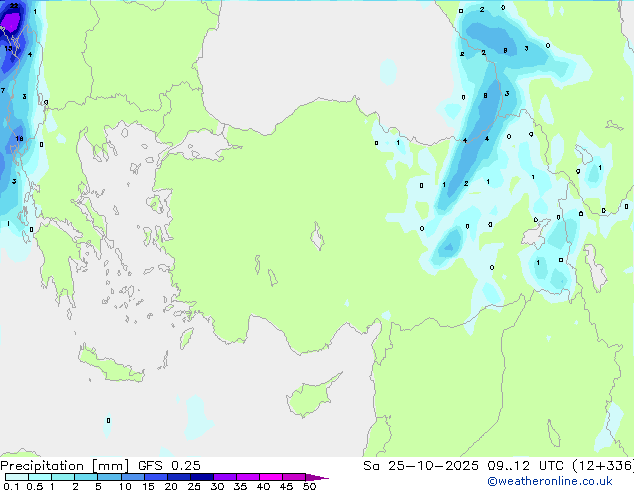
Task: Click the '15' legend label
Action: [x=148, y=486]
